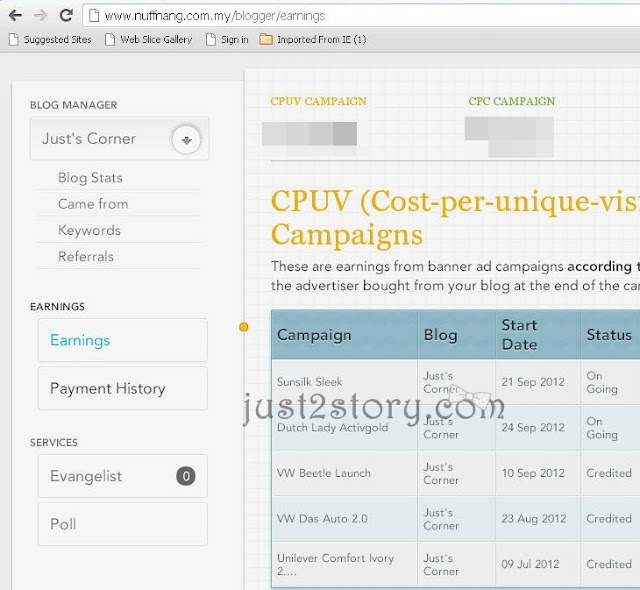Image resolution: width=640 pixels, height=590 pixels.
Task: Open the Web Slice Gallery bookmark
Action: click(x=149, y=40)
